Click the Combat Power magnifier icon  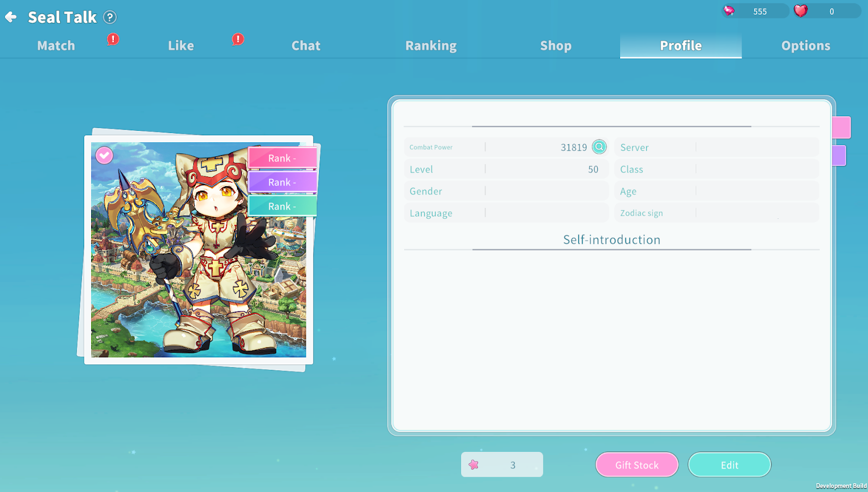(x=599, y=147)
